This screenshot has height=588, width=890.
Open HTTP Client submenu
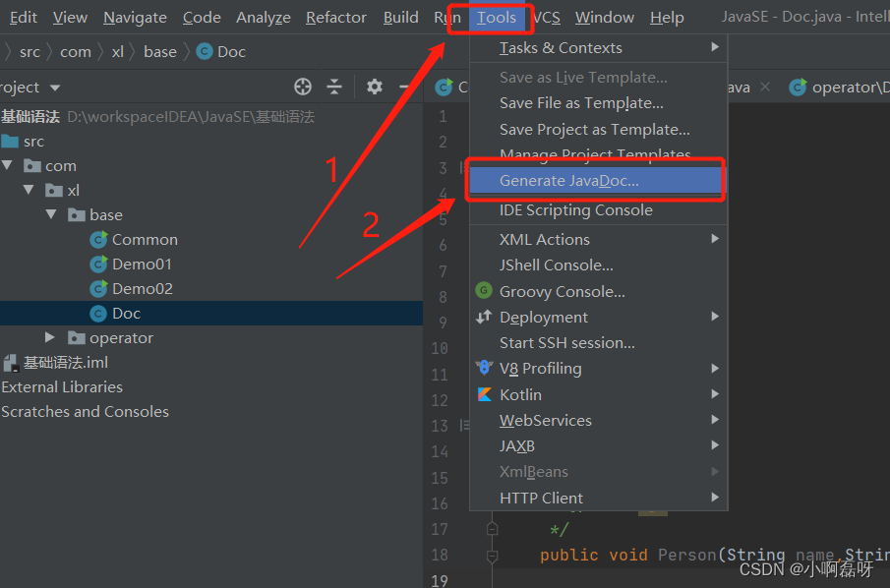[598, 498]
